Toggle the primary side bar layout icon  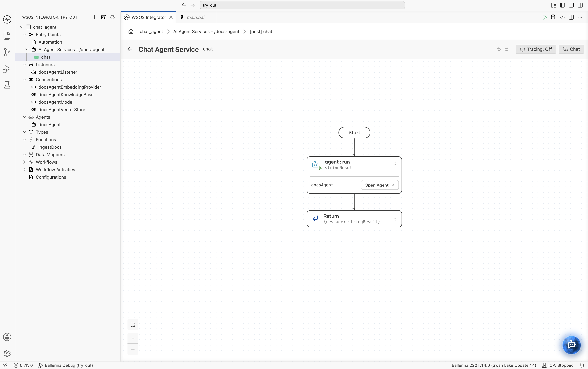[x=562, y=5]
